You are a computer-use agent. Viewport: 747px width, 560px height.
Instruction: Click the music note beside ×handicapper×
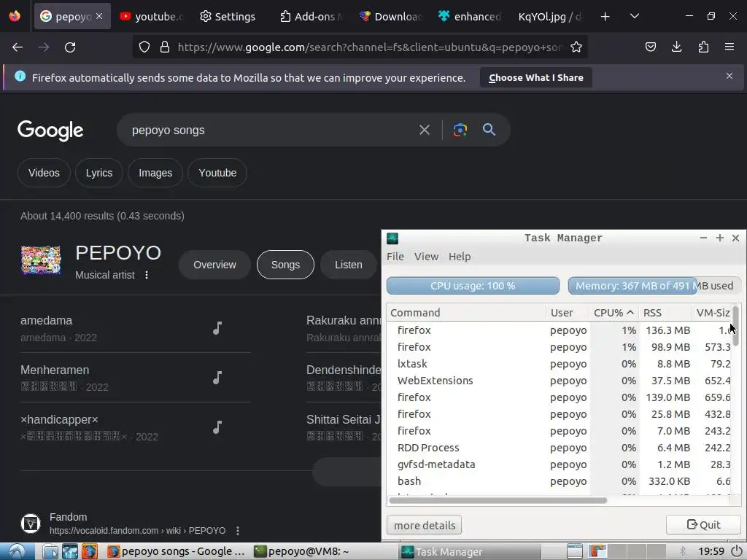point(217,427)
